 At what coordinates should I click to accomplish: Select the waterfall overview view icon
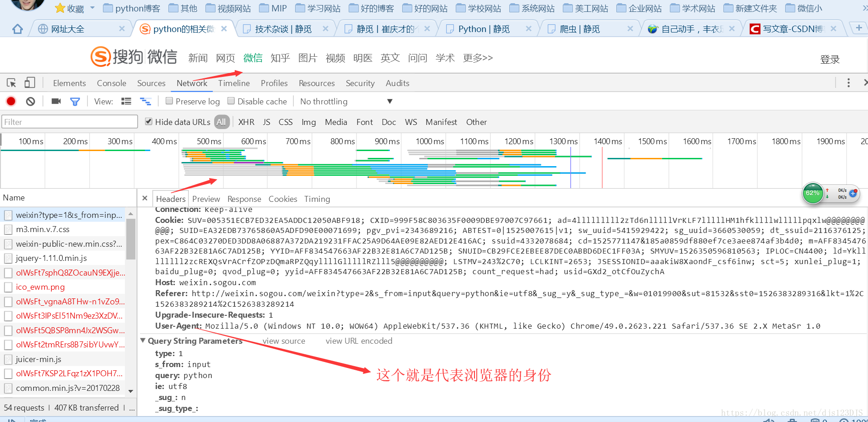pos(146,101)
